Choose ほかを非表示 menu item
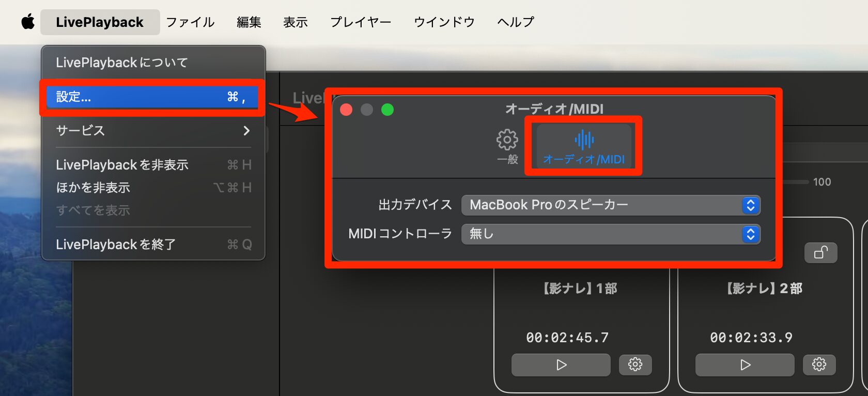Image resolution: width=868 pixels, height=396 pixels. [153, 188]
